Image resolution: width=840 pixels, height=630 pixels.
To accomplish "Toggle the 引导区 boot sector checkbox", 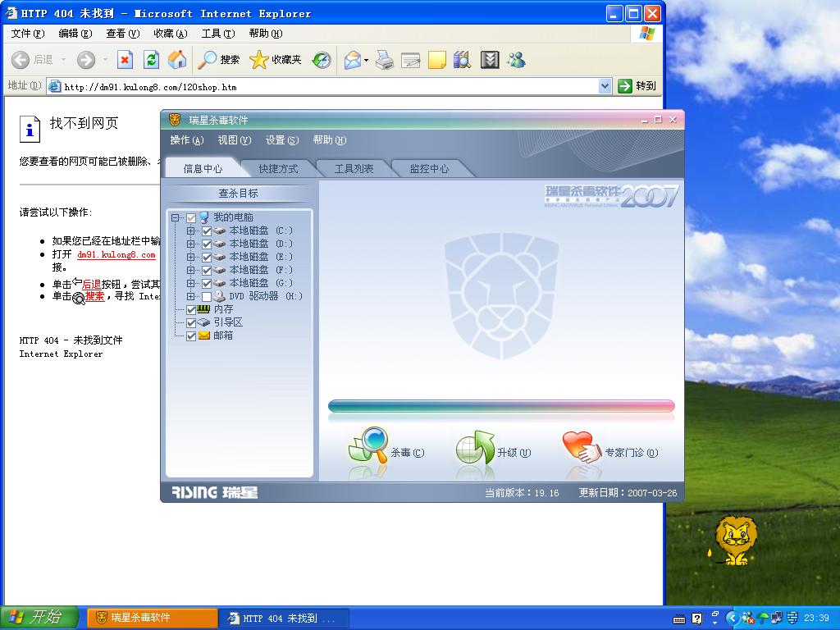I will pyautogui.click(x=191, y=322).
